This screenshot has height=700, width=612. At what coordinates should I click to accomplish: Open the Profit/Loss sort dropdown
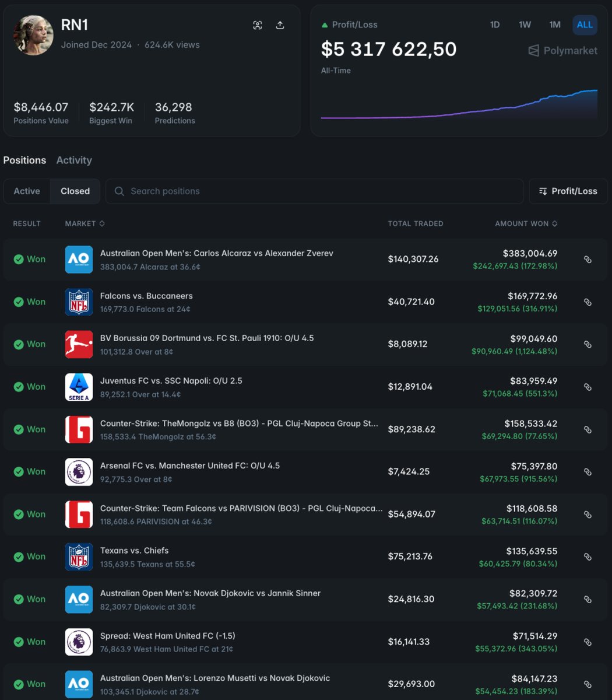pos(568,191)
